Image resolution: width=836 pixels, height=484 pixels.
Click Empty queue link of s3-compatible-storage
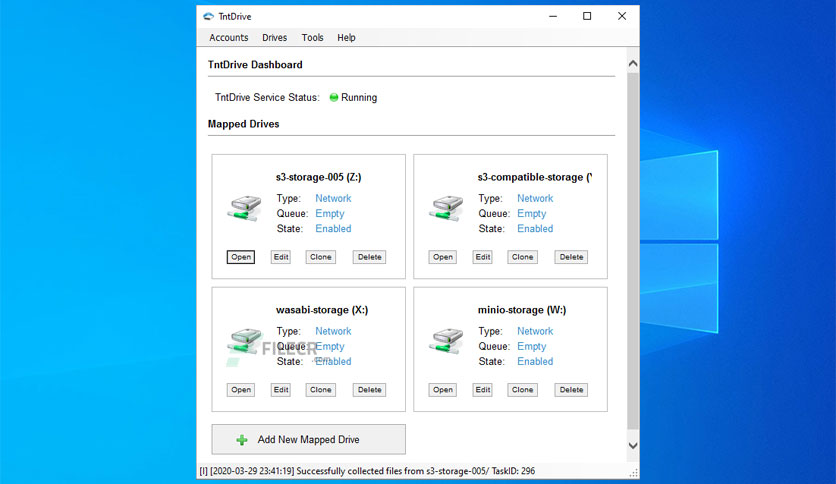point(532,214)
